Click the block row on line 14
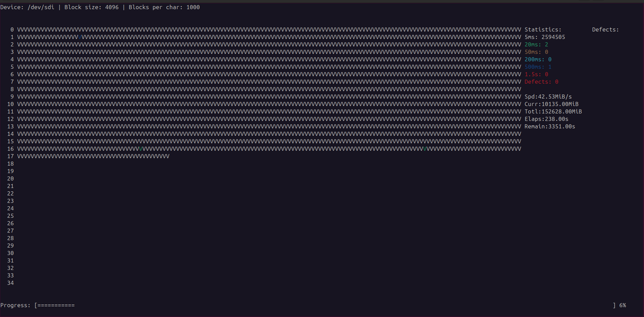This screenshot has width=644, height=317. click(269, 134)
